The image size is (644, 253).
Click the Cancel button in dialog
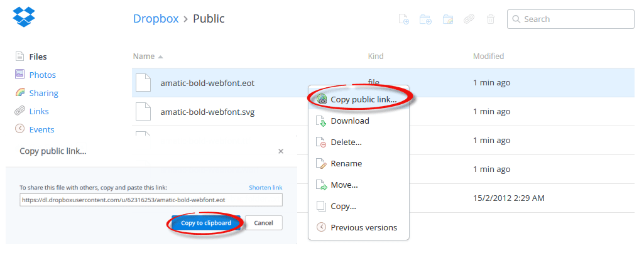pyautogui.click(x=264, y=223)
